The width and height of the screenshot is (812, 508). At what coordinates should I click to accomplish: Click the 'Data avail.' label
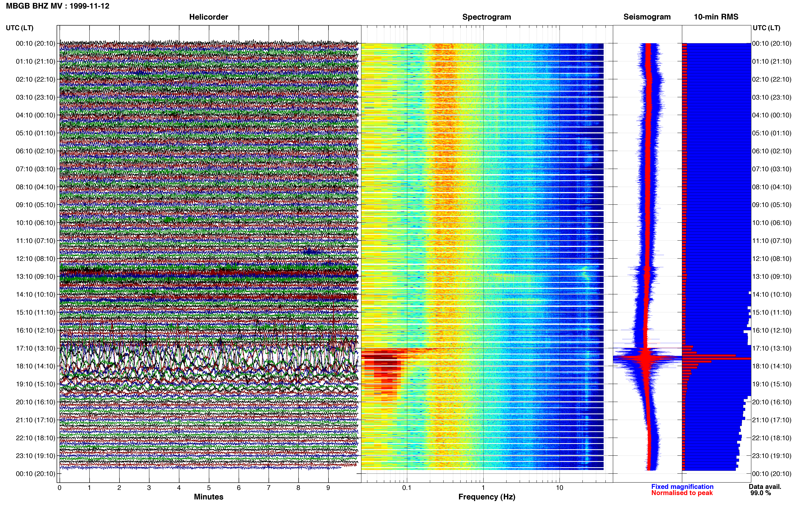pyautogui.click(x=765, y=486)
